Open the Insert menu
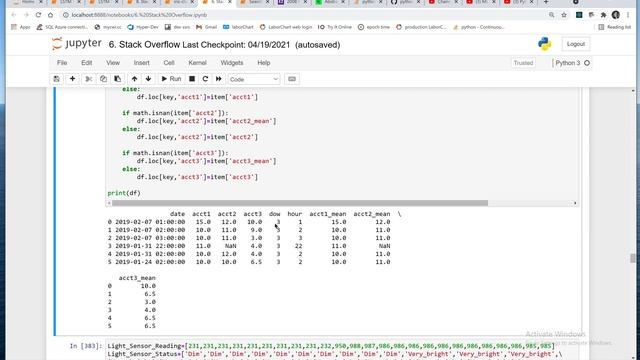Image resolution: width=640 pixels, height=360 pixels. coord(142,63)
